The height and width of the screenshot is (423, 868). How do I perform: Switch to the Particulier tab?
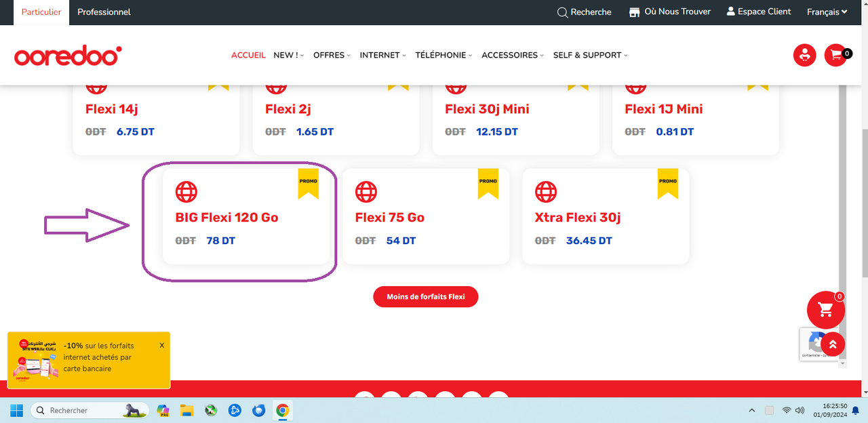click(41, 12)
